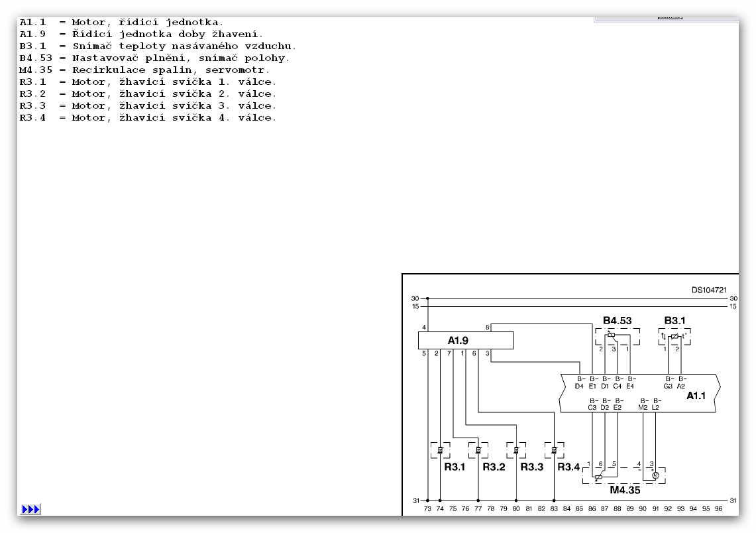Click the 'B- C3' pin label on A1.1
The width and height of the screenshot is (756, 533).
[592, 404]
